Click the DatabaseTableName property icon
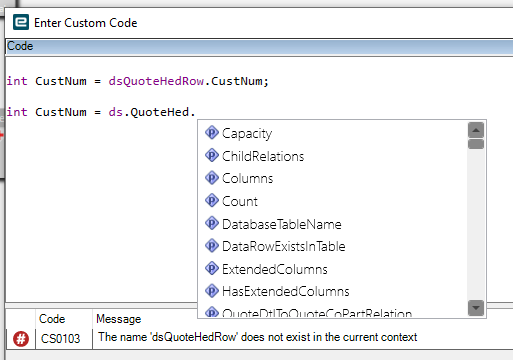Viewport: 513px width, 360px height. [212, 223]
